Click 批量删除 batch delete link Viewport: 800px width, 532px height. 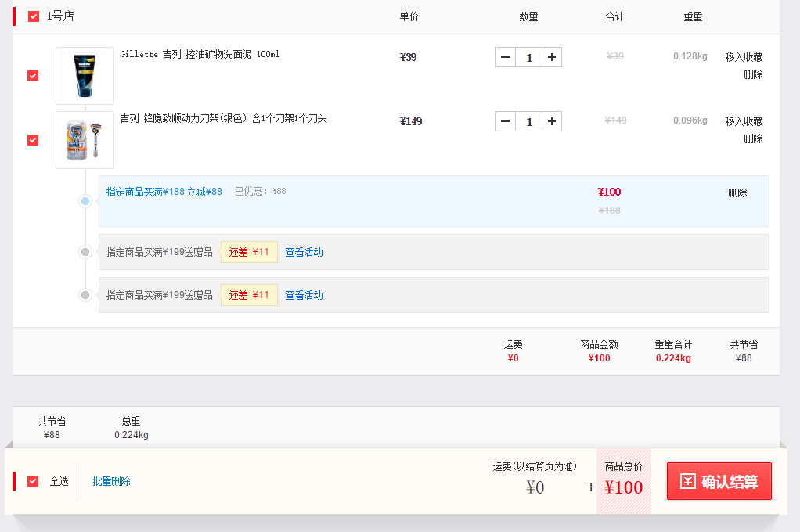pos(111,481)
